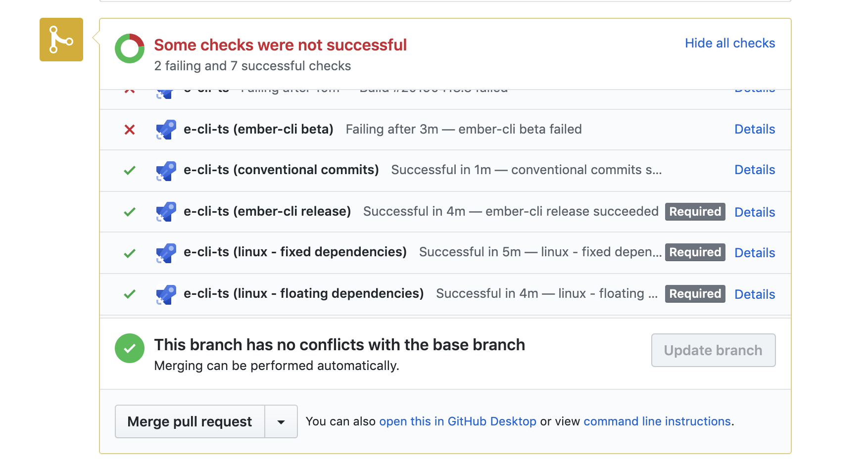The width and height of the screenshot is (868, 464).
Task: Click the red-green check status donut icon
Action: (x=130, y=48)
